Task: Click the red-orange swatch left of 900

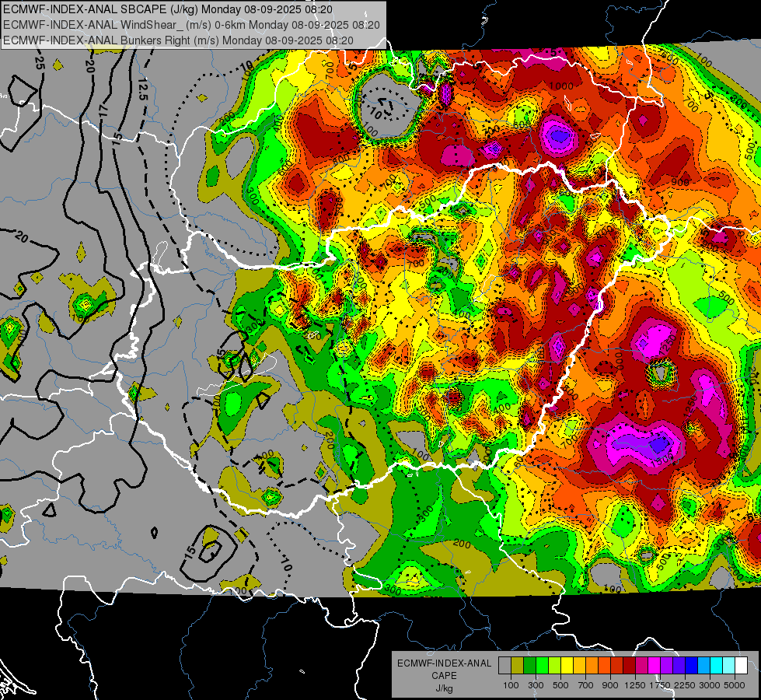Action: point(604,665)
